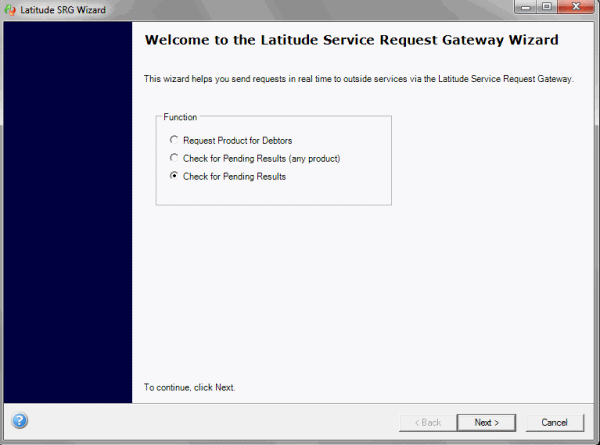Click the 'Function' group label
This screenshot has width=600, height=445.
180,117
